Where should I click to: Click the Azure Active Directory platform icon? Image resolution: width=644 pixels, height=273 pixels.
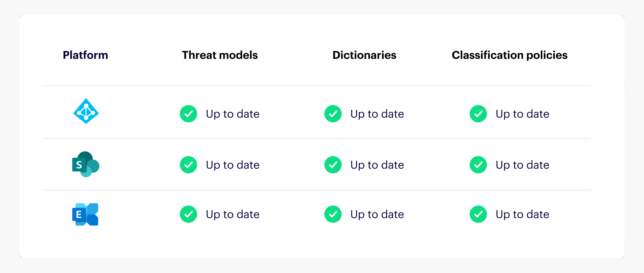(86, 111)
